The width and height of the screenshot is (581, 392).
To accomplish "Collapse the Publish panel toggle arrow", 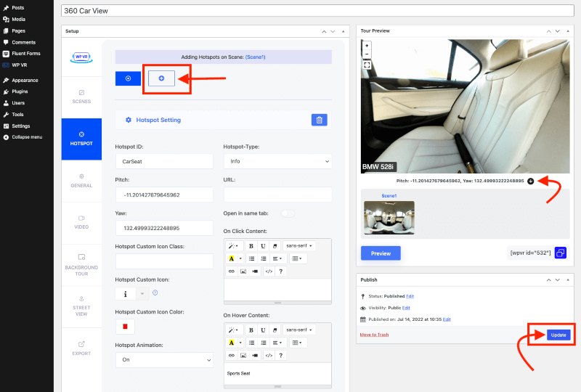I will tap(568, 279).
